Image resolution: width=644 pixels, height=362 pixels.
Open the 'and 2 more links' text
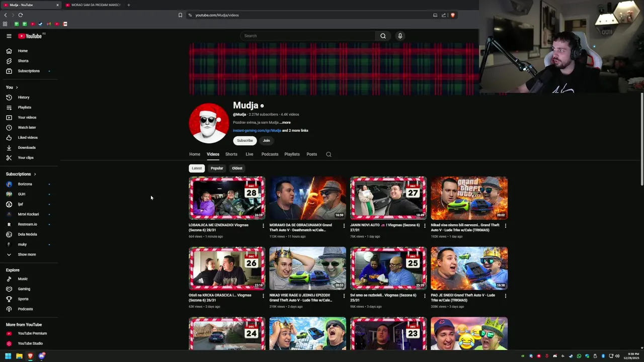(295, 131)
